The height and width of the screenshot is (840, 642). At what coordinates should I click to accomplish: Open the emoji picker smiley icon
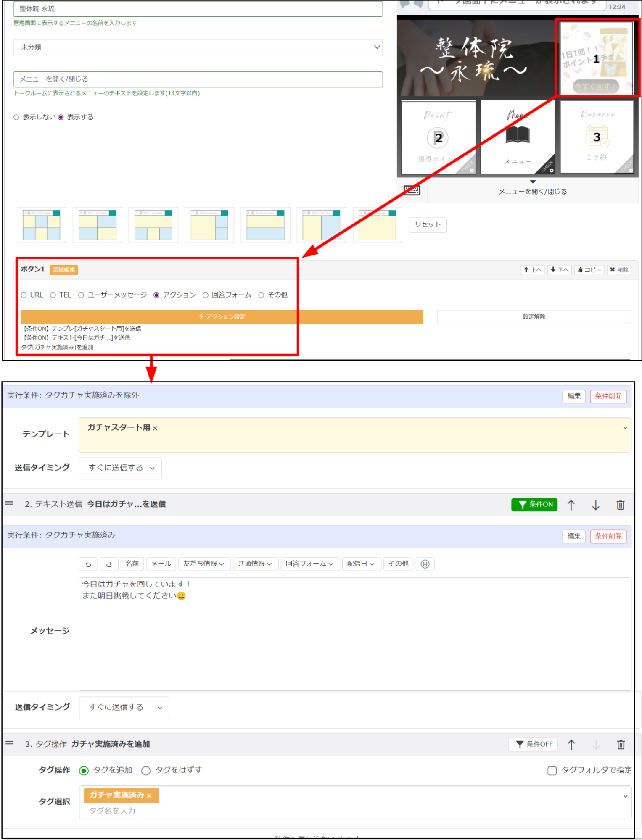coord(425,564)
